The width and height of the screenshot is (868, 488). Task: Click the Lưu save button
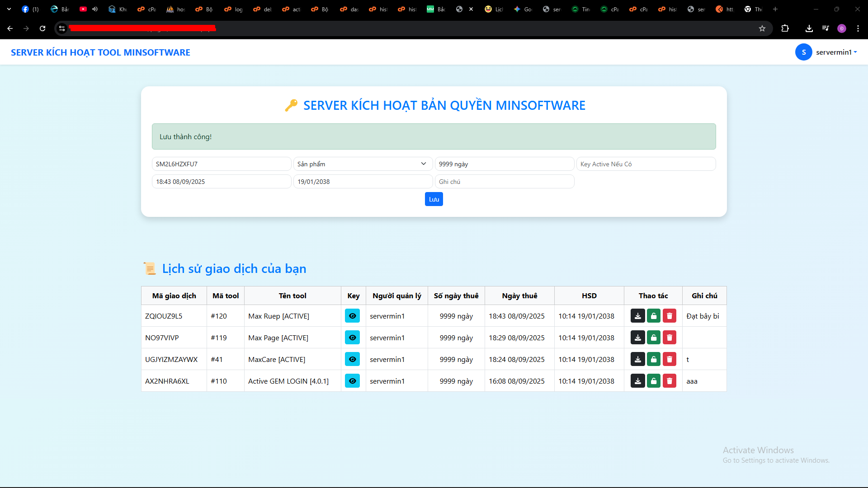434,199
